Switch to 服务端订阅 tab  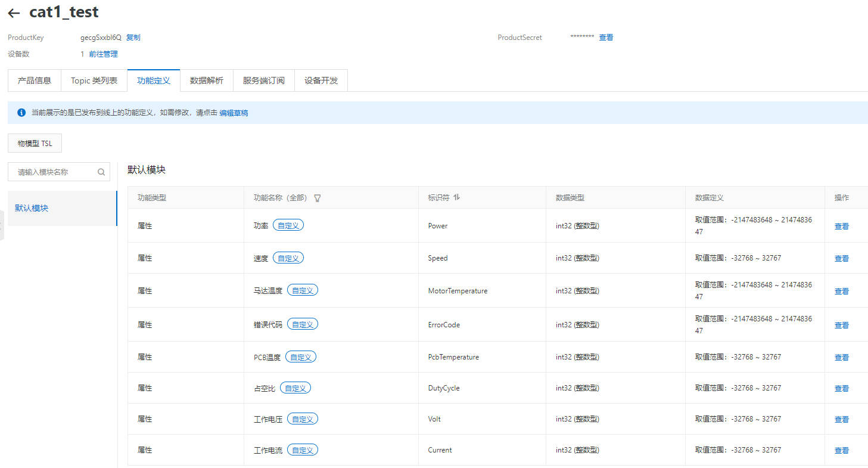pyautogui.click(x=264, y=80)
